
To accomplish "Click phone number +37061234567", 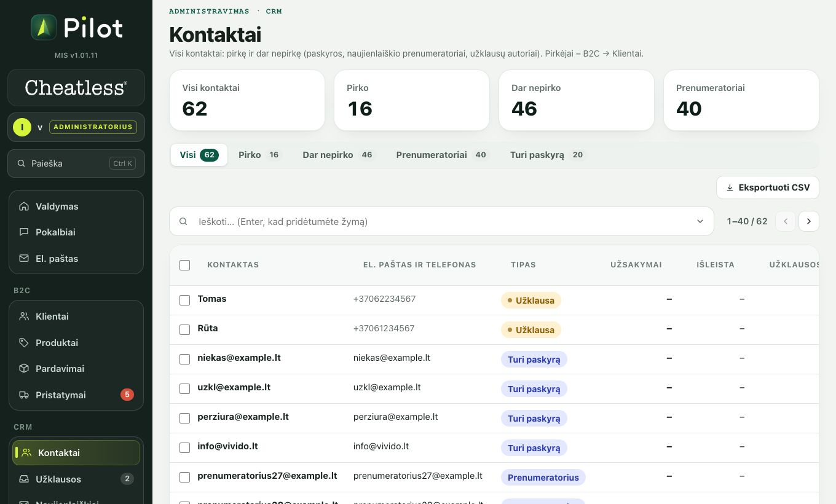I will 384,328.
